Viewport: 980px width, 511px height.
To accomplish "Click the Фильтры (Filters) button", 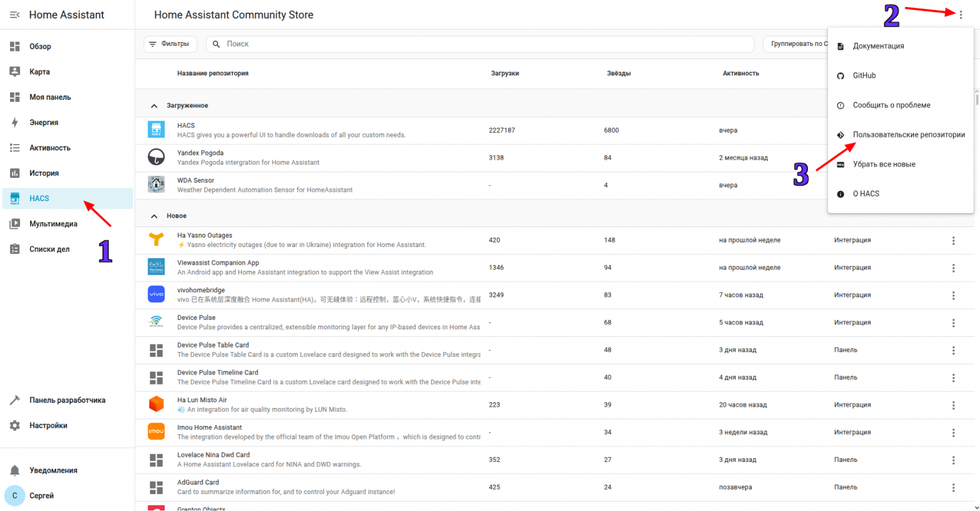I will click(x=170, y=44).
